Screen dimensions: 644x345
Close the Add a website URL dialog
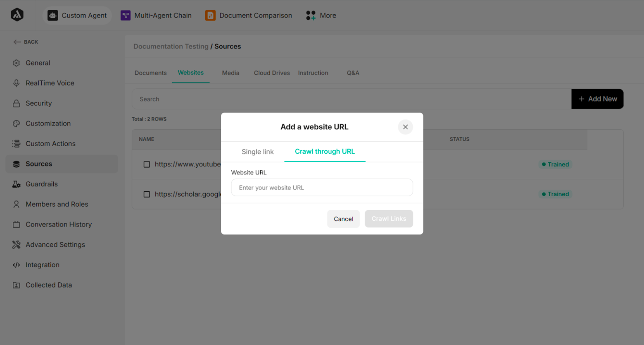(405, 127)
